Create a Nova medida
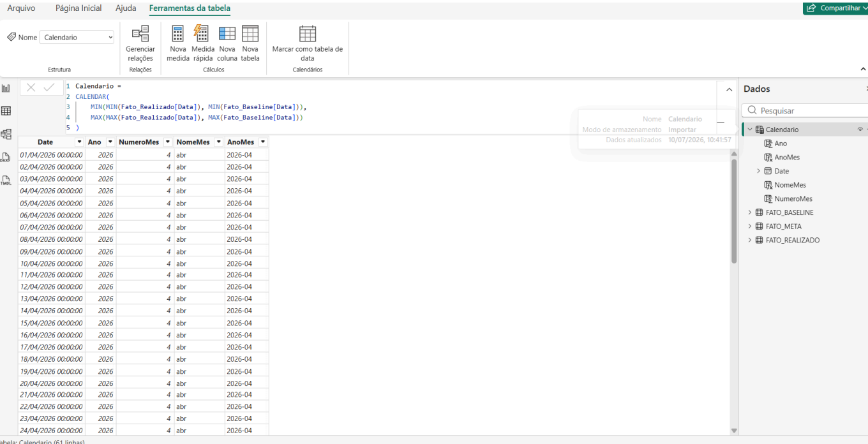The height and width of the screenshot is (444, 868). coord(178,44)
